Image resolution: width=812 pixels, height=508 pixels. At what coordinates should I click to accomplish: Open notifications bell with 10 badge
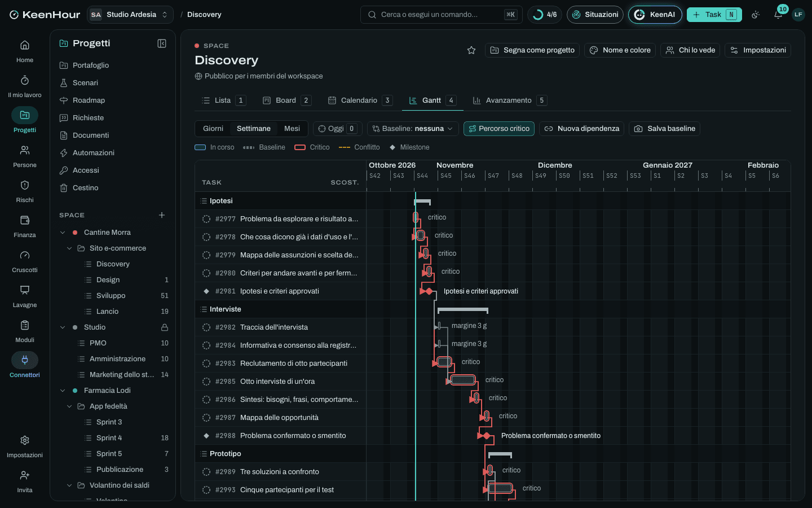pos(778,15)
